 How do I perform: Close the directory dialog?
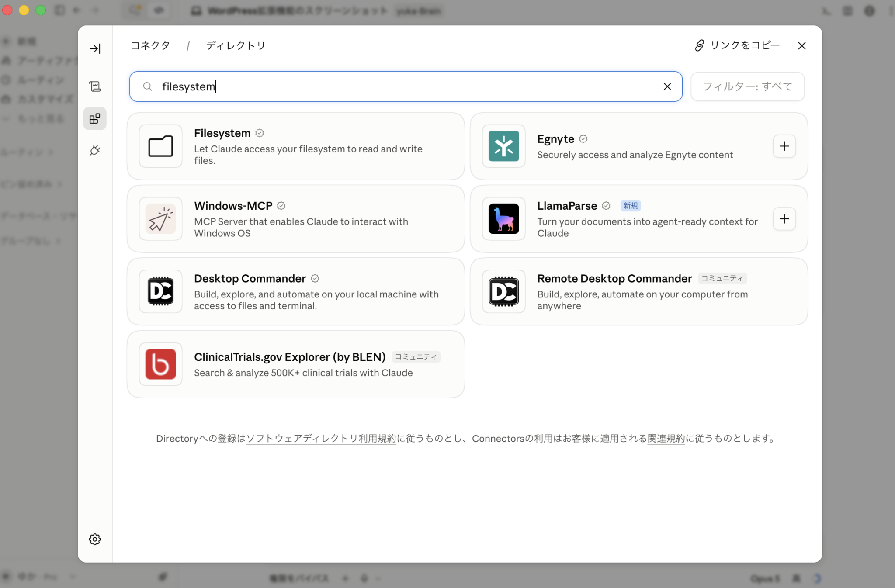(801, 46)
